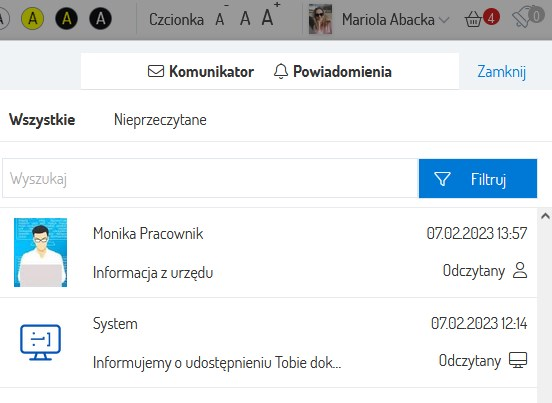The image size is (552, 403).
Task: Open Monika Pracownik avatar picture
Action: pos(40,252)
